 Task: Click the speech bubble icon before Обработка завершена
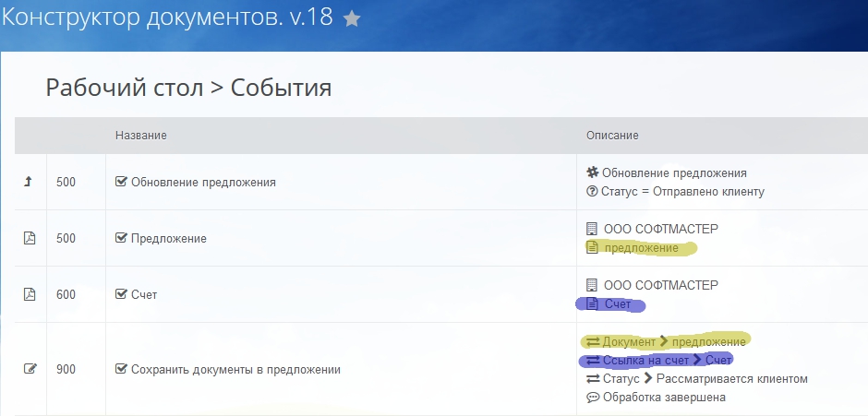click(592, 398)
